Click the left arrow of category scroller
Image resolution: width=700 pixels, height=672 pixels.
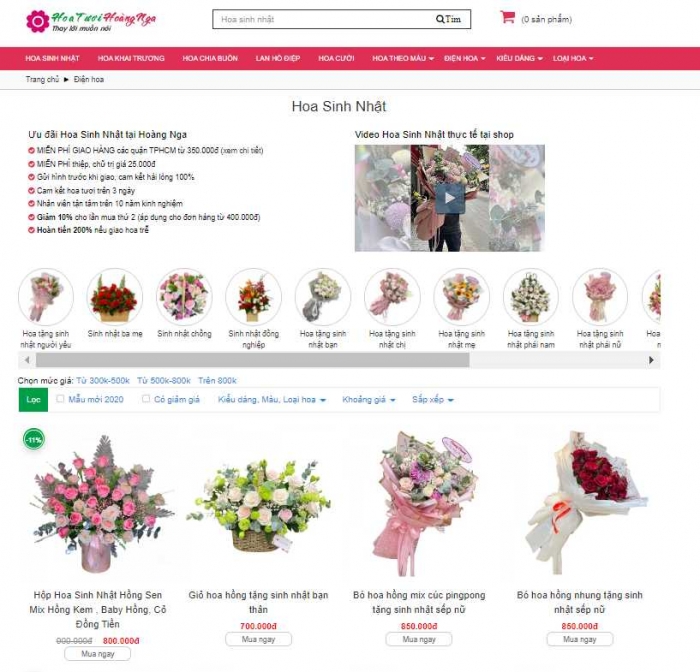[27, 360]
